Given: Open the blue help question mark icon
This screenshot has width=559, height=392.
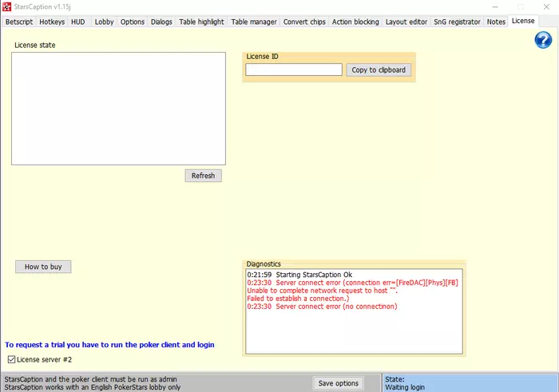Looking at the screenshot, I should pos(543,40).
